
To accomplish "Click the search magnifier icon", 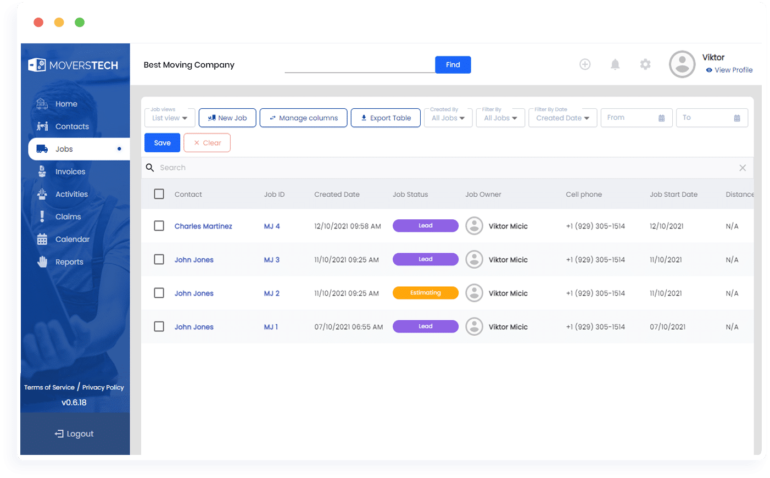I will coord(150,168).
